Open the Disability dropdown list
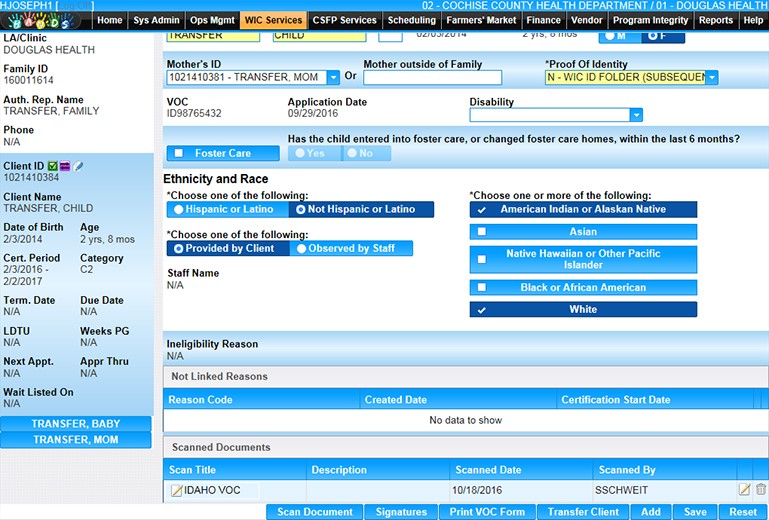The image size is (769, 520). pos(636,115)
